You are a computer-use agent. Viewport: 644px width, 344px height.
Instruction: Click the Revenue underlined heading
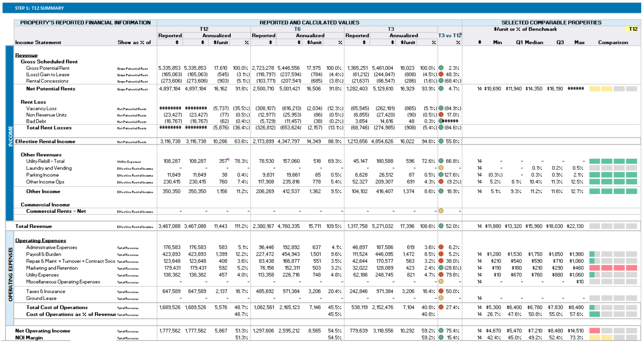coord(27,55)
